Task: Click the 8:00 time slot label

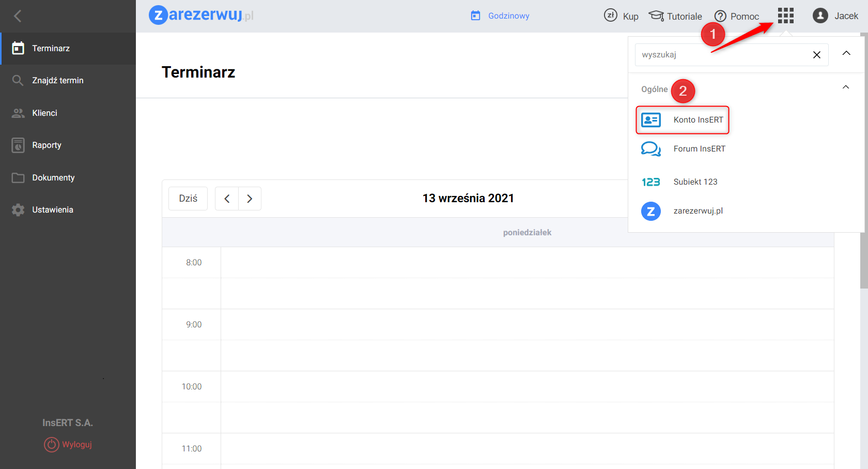Action: 194,263
